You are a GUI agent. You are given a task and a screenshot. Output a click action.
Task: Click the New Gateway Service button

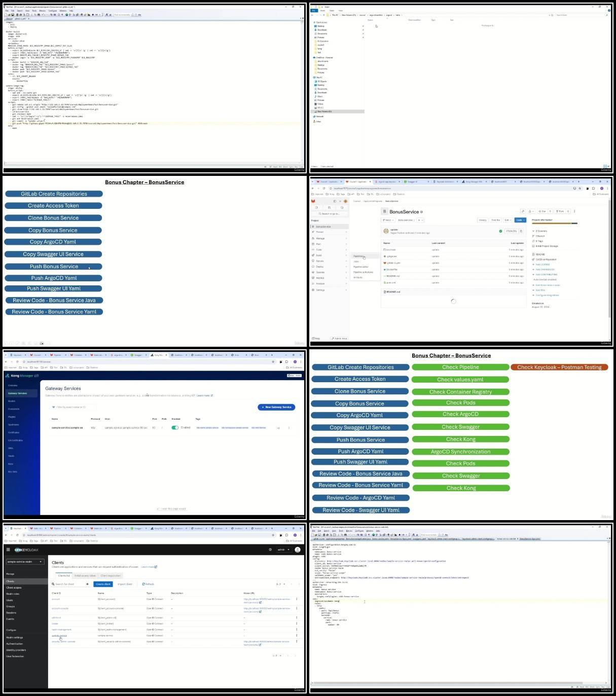pos(276,407)
